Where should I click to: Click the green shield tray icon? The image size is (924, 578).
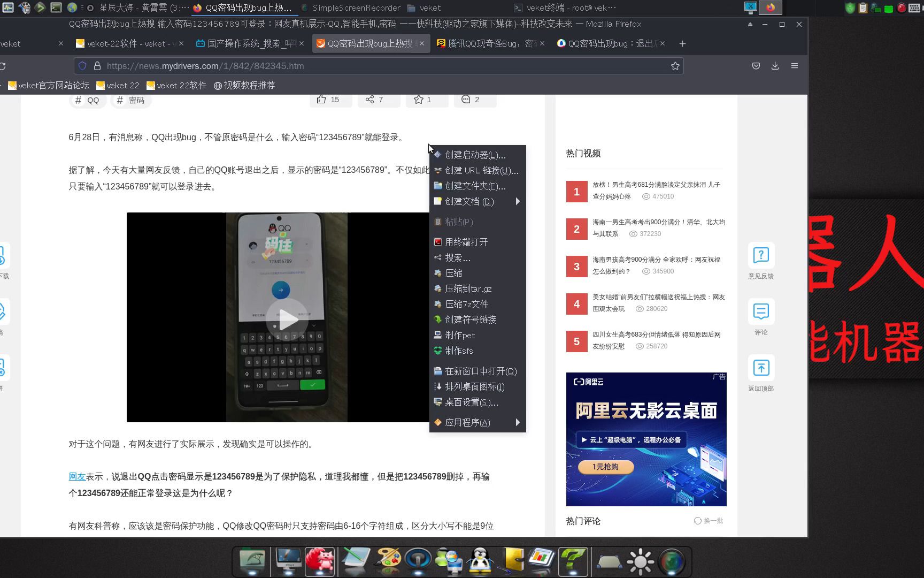[850, 7]
